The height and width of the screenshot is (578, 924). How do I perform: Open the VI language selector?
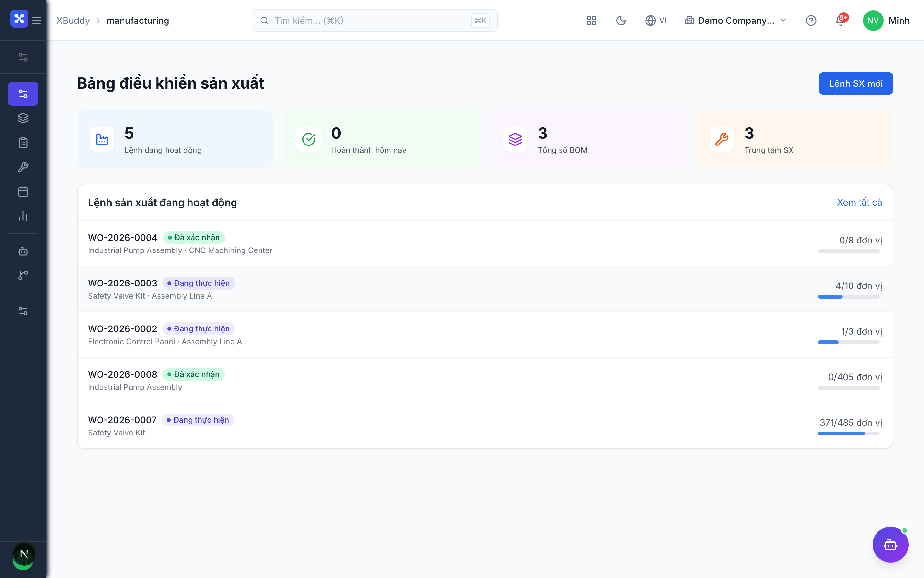[x=655, y=21]
